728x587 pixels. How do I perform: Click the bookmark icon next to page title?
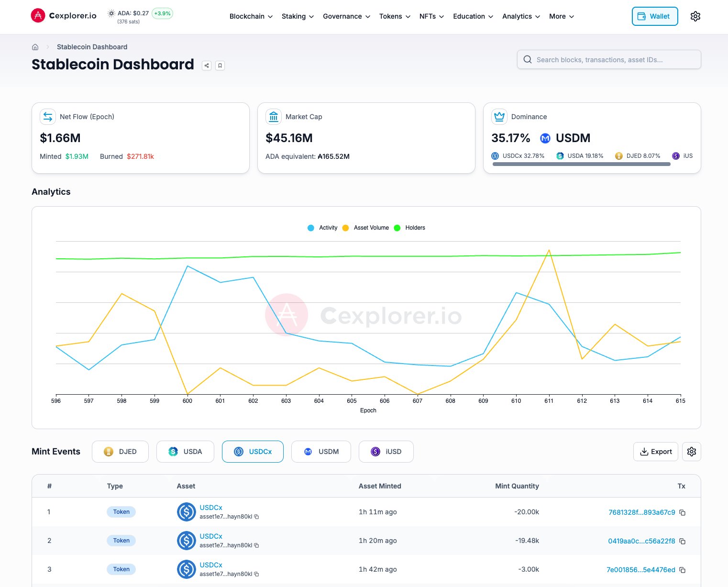(x=220, y=66)
